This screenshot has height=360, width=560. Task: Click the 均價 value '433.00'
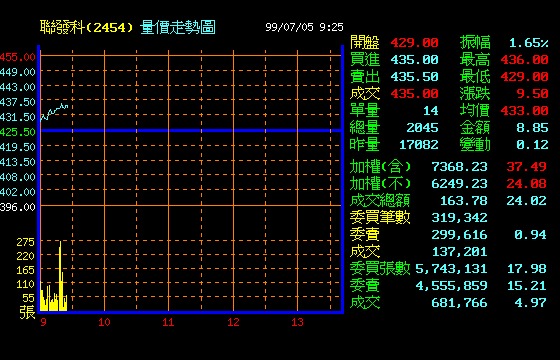coord(524,111)
